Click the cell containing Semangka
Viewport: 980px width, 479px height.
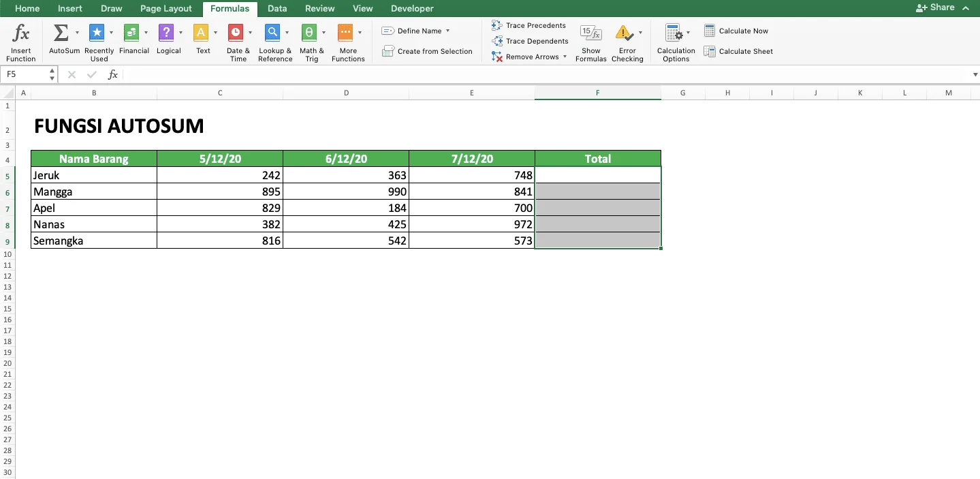(94, 241)
